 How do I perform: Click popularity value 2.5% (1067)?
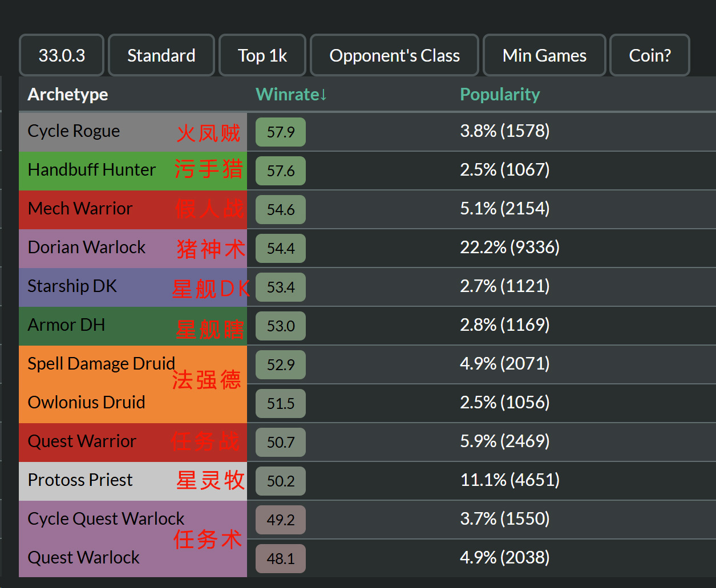tap(505, 170)
